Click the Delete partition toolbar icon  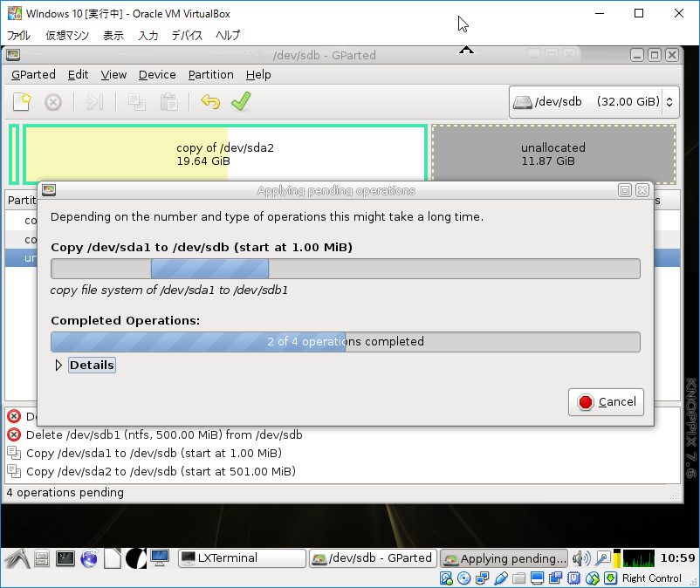click(x=53, y=102)
